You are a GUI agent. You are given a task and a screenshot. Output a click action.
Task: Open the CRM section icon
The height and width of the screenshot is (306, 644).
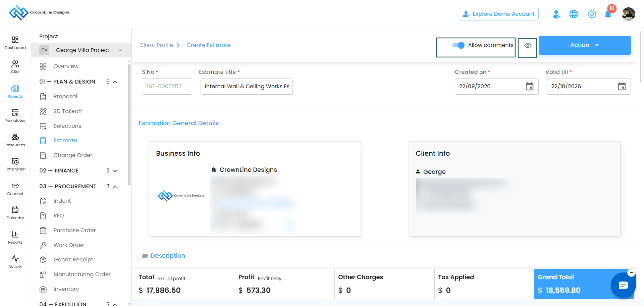click(15, 67)
